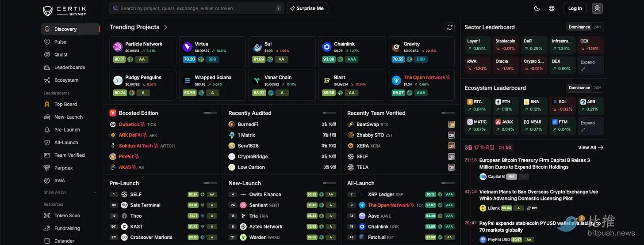
Task: Go to Leaderboards in the sidebar
Action: pos(69,68)
